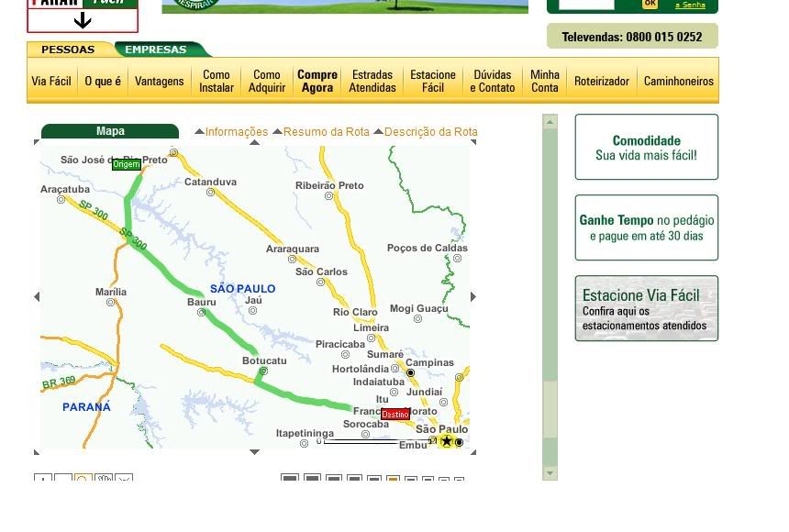Image resolution: width=789 pixels, height=532 pixels.
Task: Select the PESSOAS tab
Action: [x=68, y=50]
